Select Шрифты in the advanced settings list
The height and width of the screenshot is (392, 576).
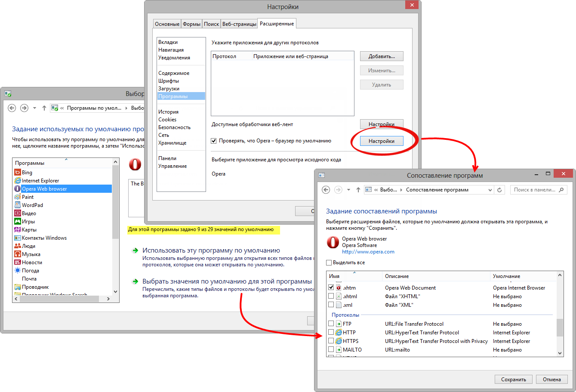coord(169,81)
